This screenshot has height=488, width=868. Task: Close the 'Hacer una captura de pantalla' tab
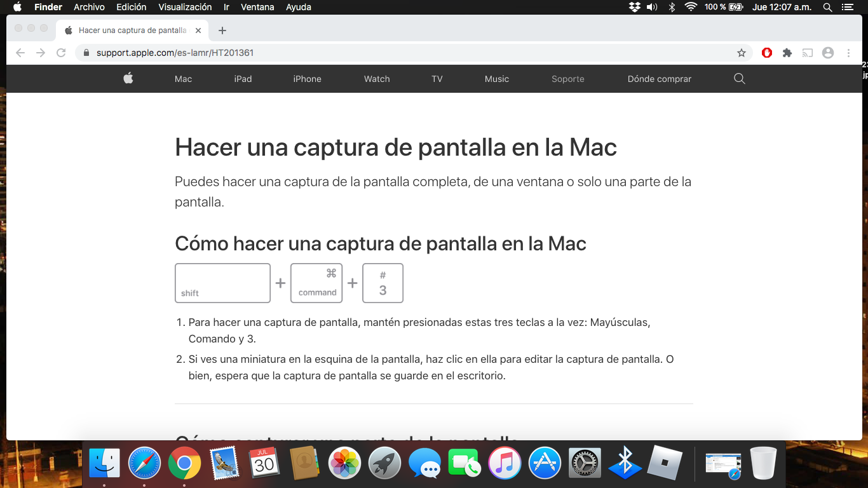pyautogui.click(x=198, y=30)
